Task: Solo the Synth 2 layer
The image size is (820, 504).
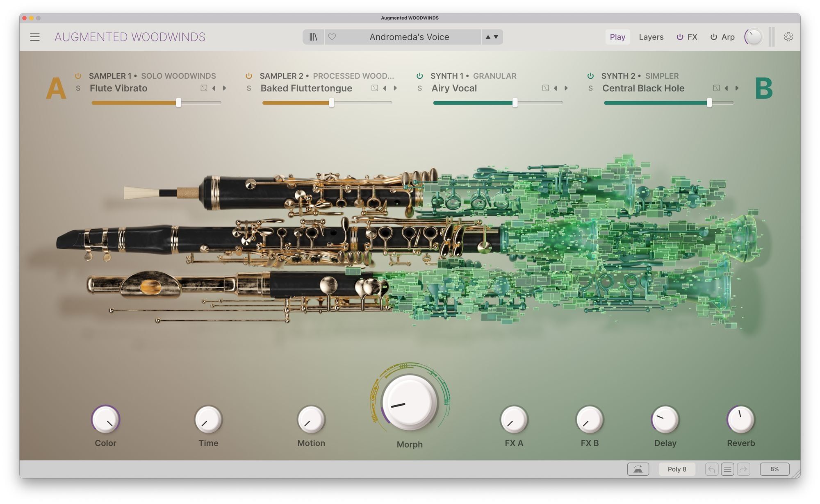Action: coord(590,89)
